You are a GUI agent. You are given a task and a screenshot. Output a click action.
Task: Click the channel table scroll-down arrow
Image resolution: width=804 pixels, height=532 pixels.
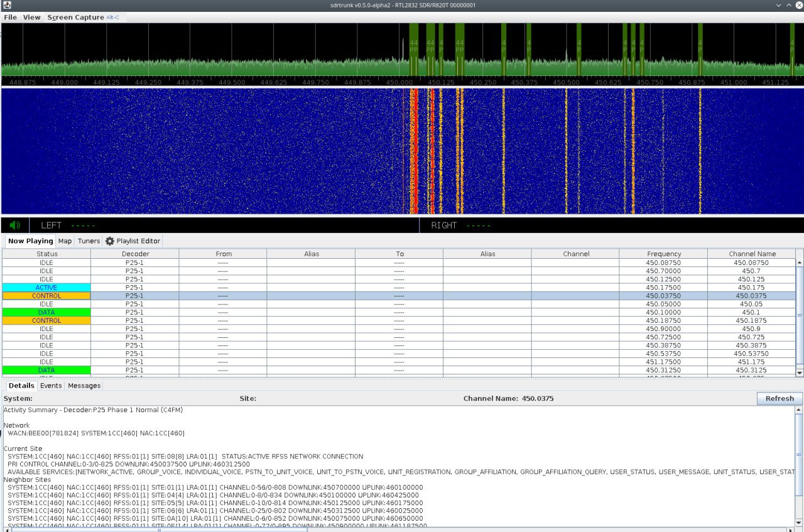pos(800,372)
